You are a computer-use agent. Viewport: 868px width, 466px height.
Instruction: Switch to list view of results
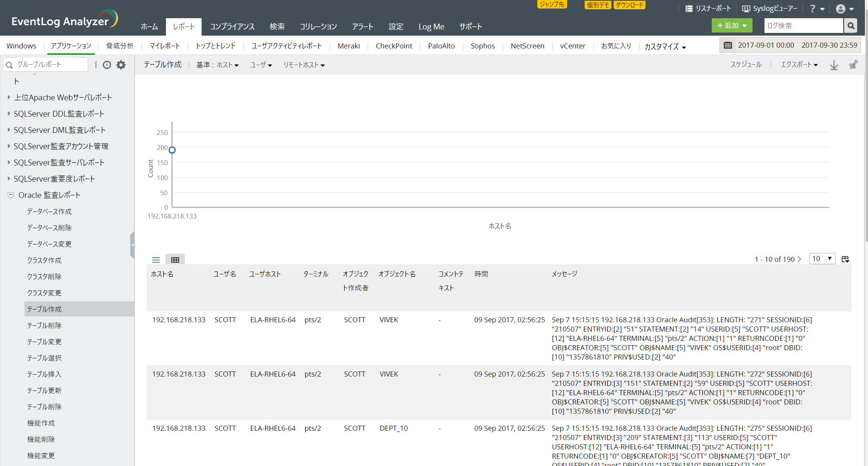point(156,260)
